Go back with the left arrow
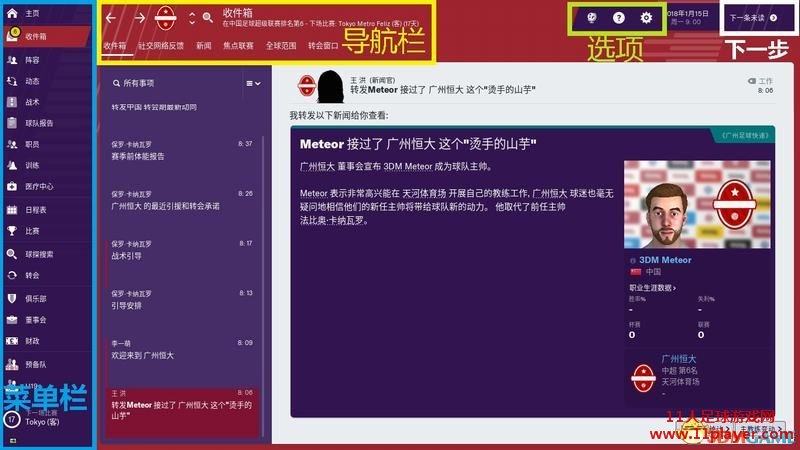 [111, 18]
